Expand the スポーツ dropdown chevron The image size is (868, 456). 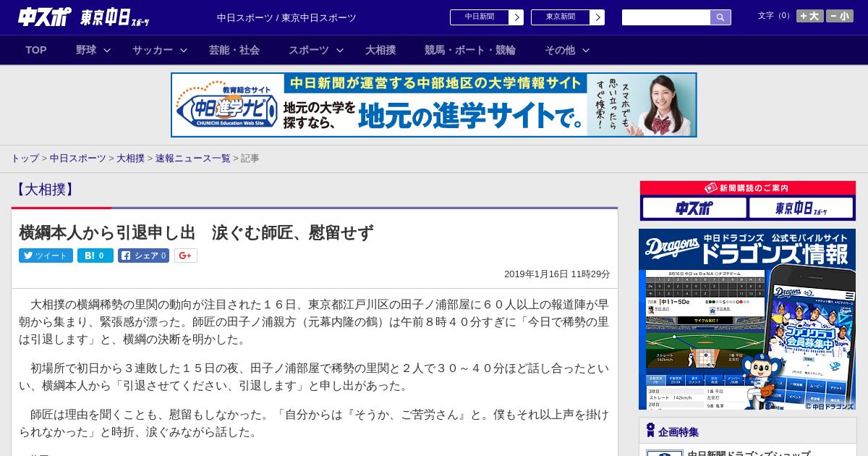click(340, 51)
